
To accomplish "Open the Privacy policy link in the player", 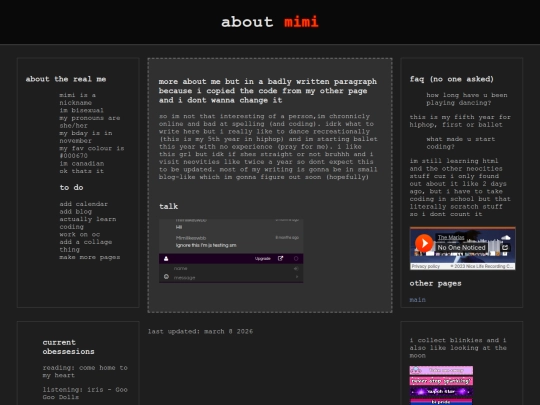I will [425, 266].
